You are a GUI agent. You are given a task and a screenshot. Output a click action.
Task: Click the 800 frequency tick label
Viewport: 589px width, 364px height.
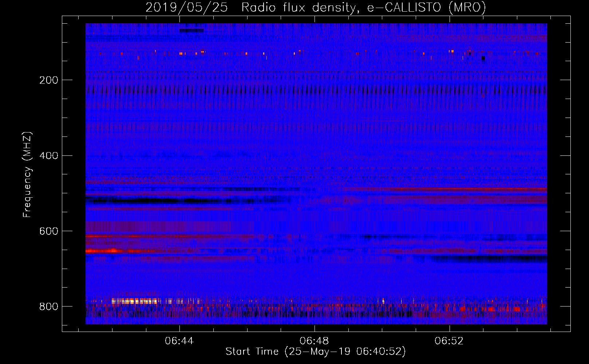pyautogui.click(x=49, y=306)
